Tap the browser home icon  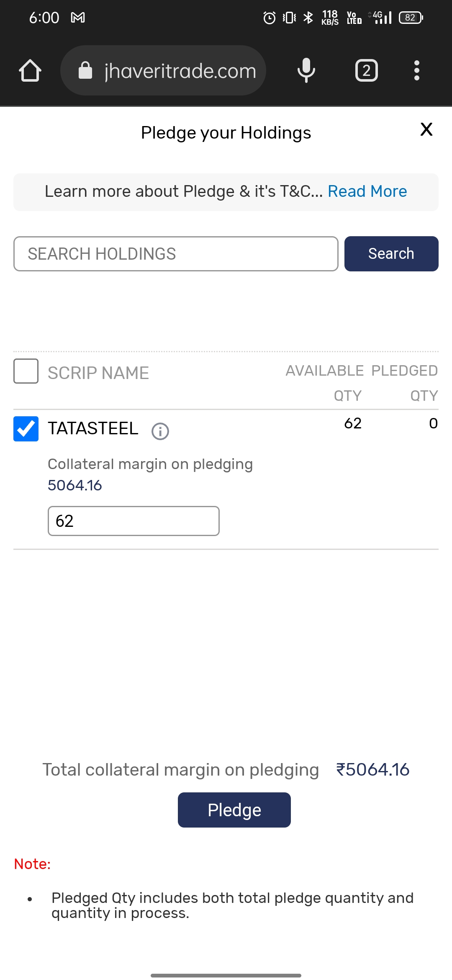click(x=30, y=70)
